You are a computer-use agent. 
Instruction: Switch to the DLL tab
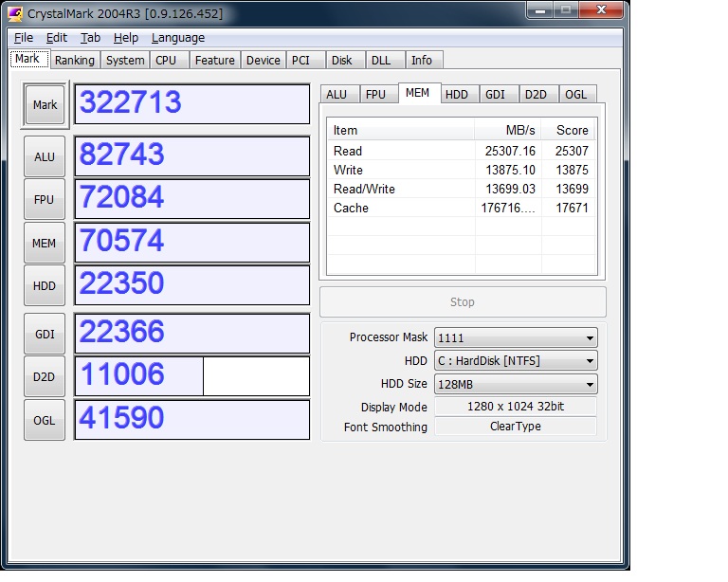pos(385,61)
